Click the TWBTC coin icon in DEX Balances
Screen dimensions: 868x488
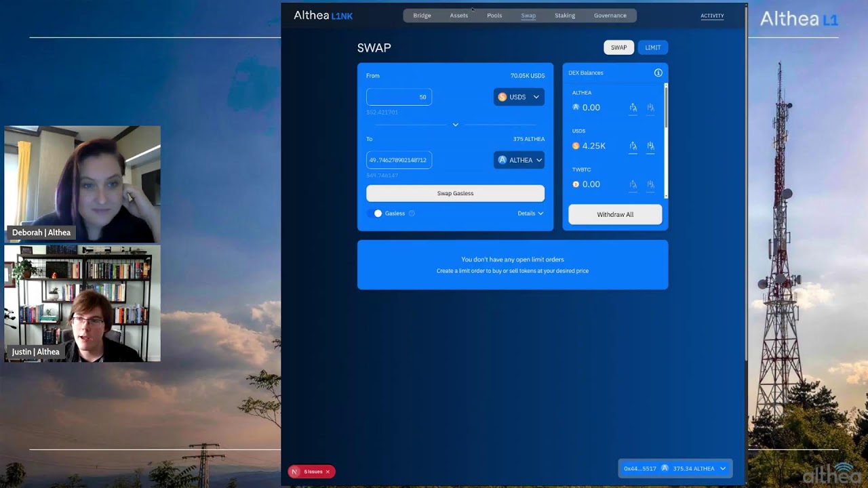[x=576, y=184]
